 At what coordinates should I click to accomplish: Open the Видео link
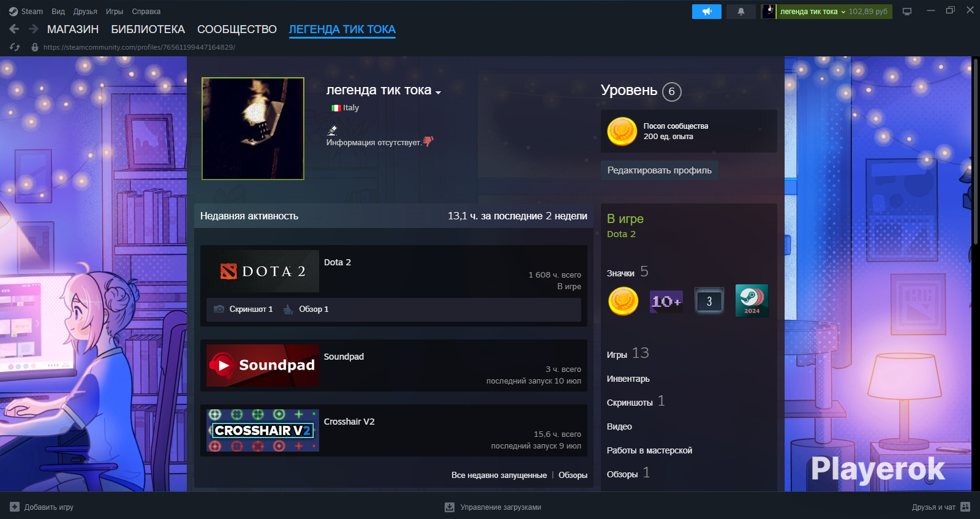[619, 426]
